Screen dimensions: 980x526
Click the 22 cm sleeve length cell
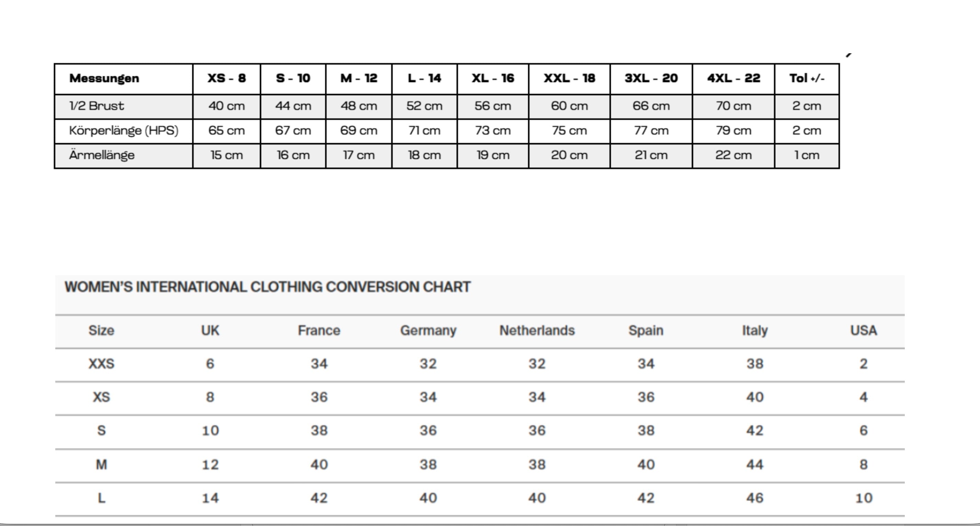click(733, 155)
